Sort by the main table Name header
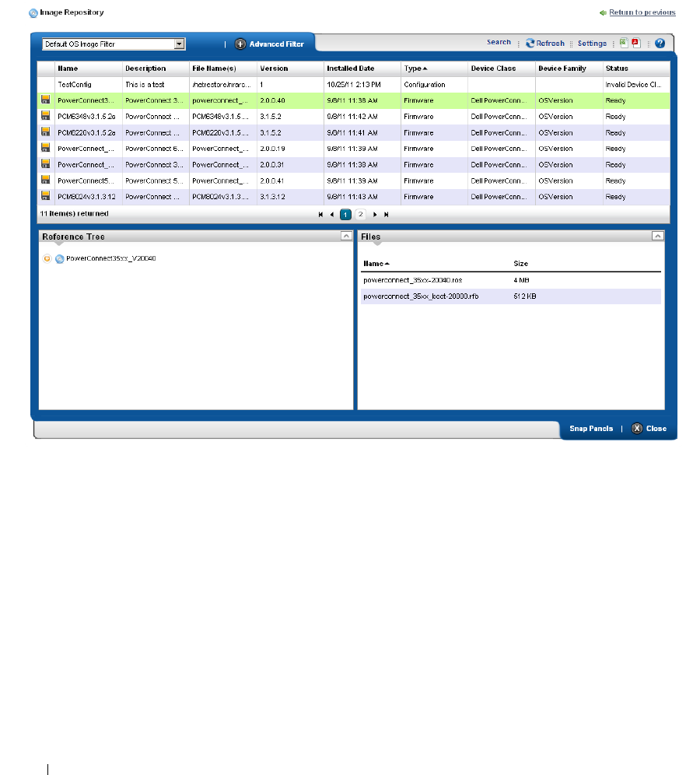Image resolution: width=700 pixels, height=775 pixels. 68,68
